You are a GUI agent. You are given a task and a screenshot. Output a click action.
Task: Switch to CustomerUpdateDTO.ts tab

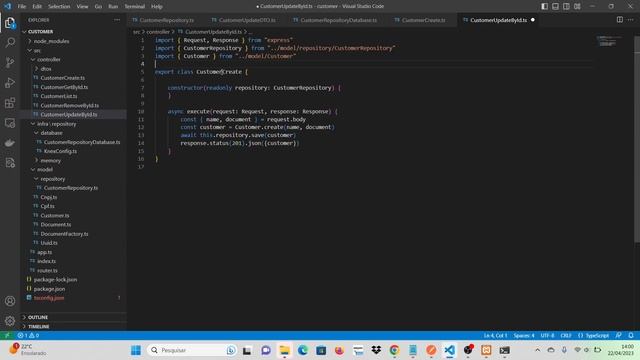point(247,20)
